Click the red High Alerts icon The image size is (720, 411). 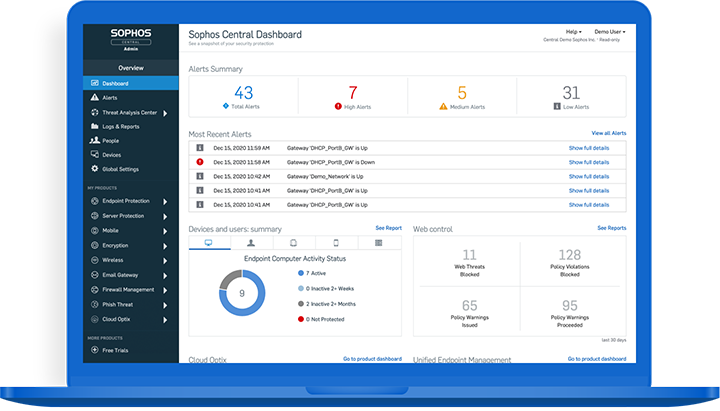[336, 105]
